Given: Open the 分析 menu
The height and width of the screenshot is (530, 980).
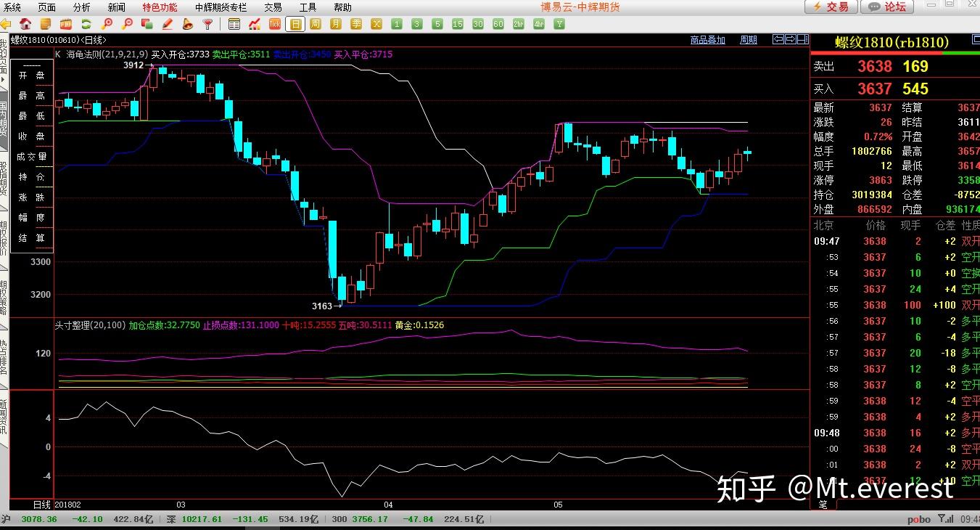Looking at the screenshot, I should (82, 7).
